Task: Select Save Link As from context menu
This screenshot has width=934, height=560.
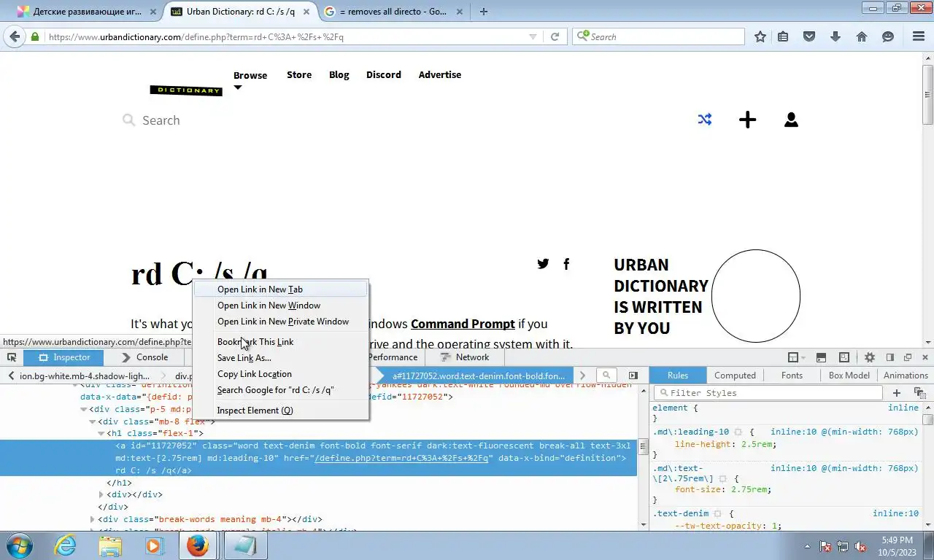Action: pyautogui.click(x=281, y=358)
